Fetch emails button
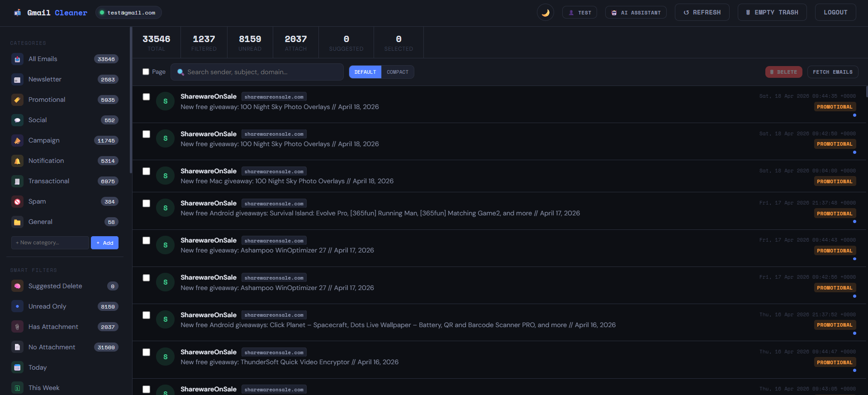 point(832,72)
